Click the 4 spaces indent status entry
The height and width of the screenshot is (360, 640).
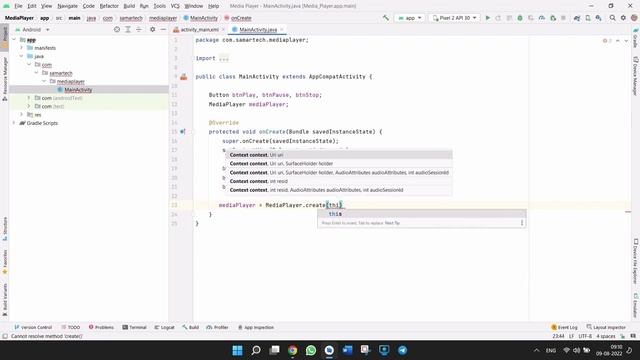[x=606, y=336]
